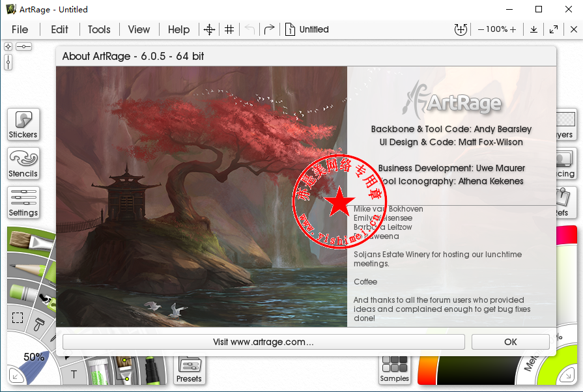This screenshot has width=583, height=392.
Task: Click the red tree artwork image
Action: pos(201,197)
